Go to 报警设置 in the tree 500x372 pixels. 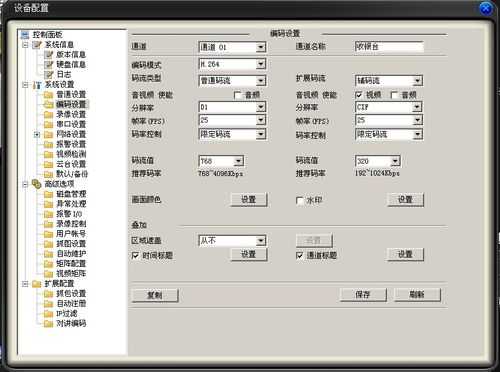pyautogui.click(x=71, y=144)
